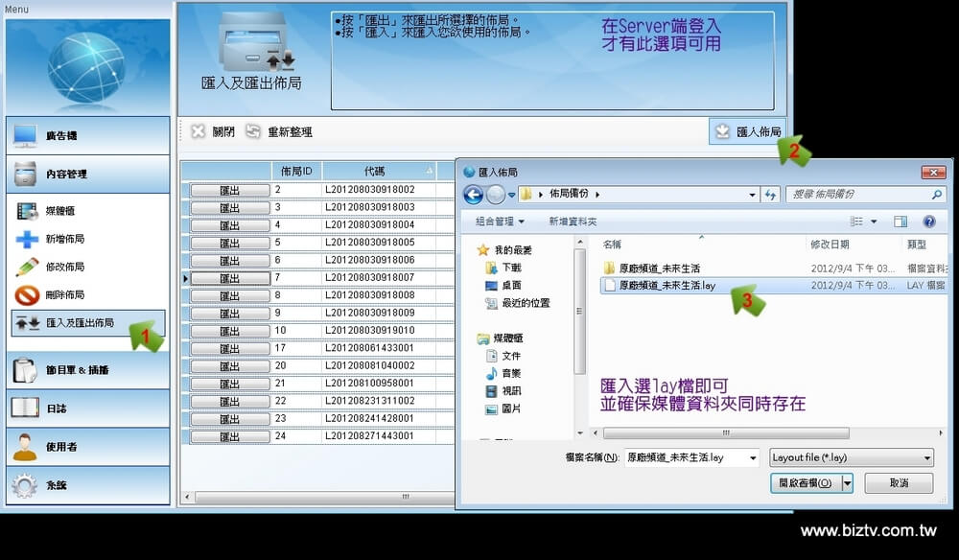Viewport: 959px width, 560px height.
Task: Click the 關閉 X toolbar icon
Action: click(x=199, y=131)
